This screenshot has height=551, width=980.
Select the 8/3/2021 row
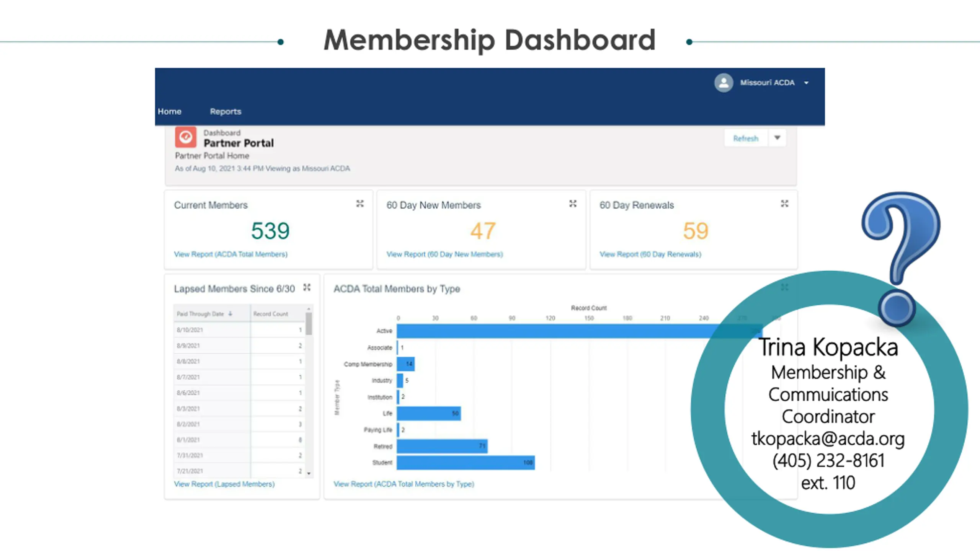239,409
